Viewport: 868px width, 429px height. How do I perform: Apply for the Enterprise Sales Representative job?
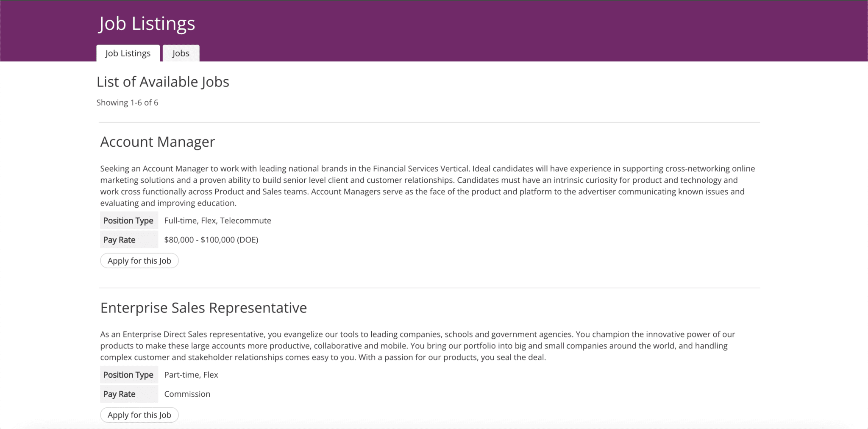coord(139,415)
